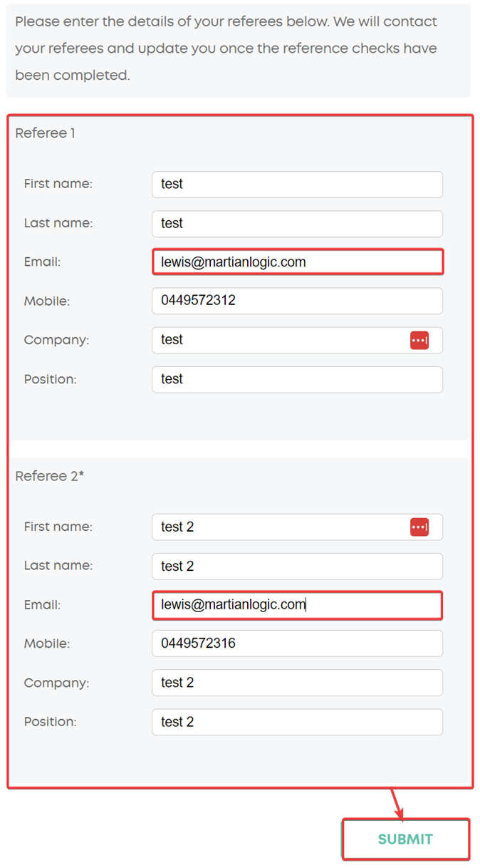Edit Referee 2 Email address field

[x=297, y=605]
